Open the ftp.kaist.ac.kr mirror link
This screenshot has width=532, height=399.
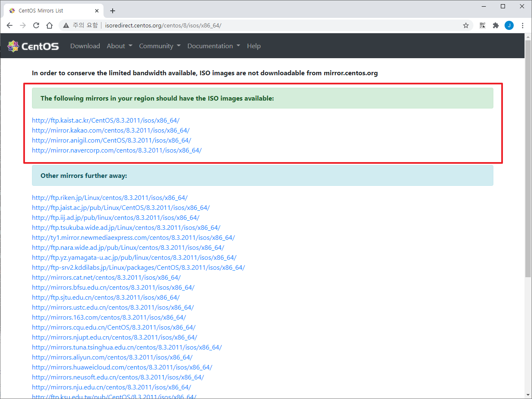point(106,121)
